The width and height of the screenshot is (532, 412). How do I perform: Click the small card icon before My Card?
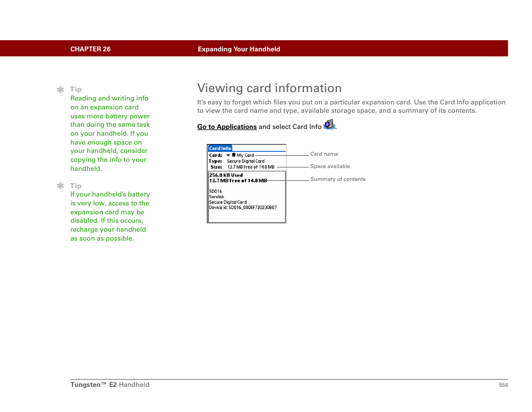(234, 155)
